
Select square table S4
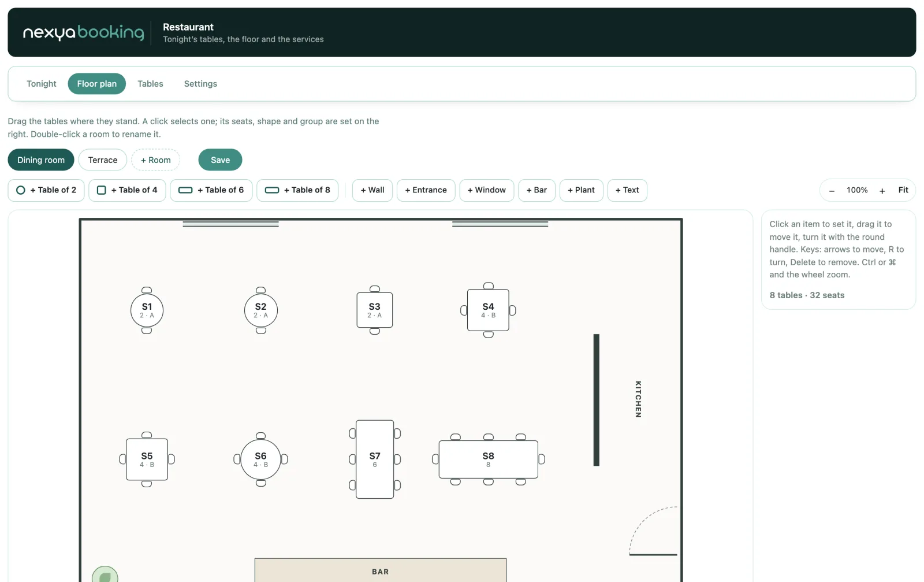point(488,310)
